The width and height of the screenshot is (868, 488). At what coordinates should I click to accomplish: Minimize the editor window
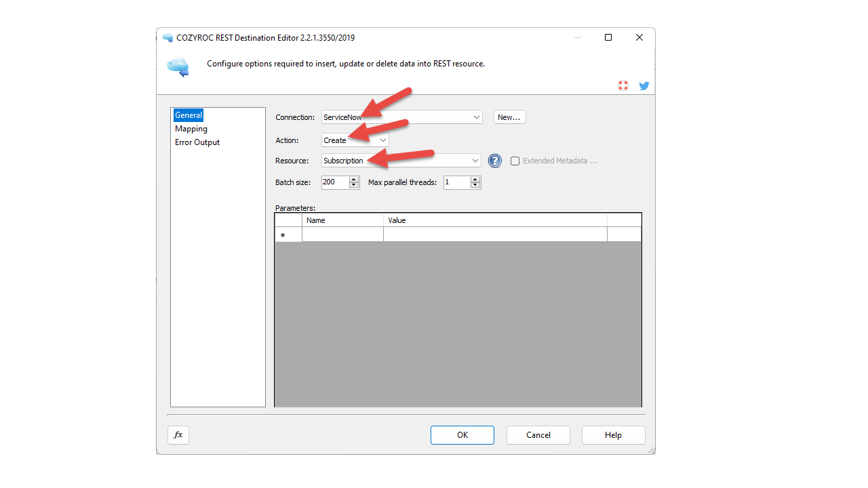(578, 38)
